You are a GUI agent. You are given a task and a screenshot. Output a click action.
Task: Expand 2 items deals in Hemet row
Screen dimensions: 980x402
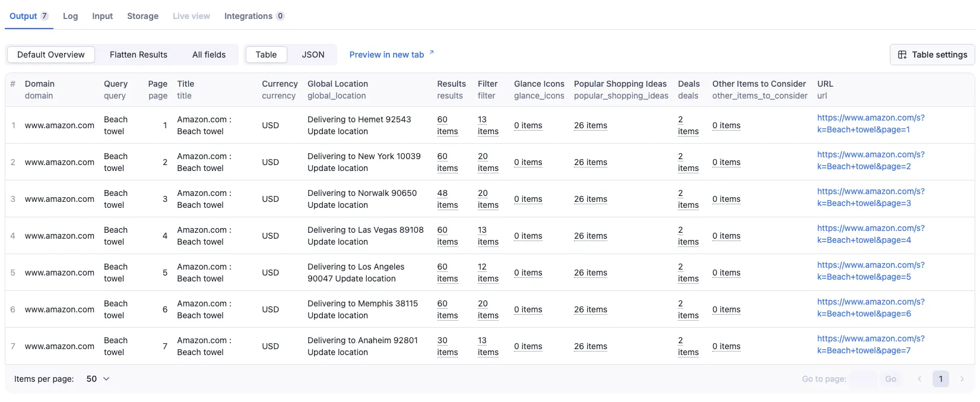[688, 125]
